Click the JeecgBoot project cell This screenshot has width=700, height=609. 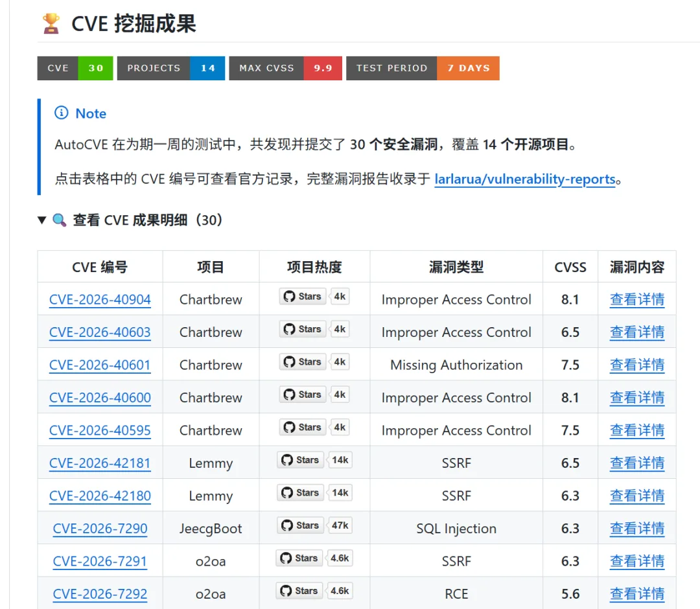211,528
